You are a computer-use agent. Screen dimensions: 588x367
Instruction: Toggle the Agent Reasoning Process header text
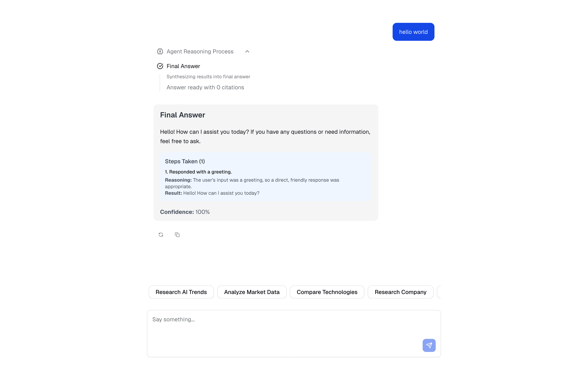tap(200, 51)
